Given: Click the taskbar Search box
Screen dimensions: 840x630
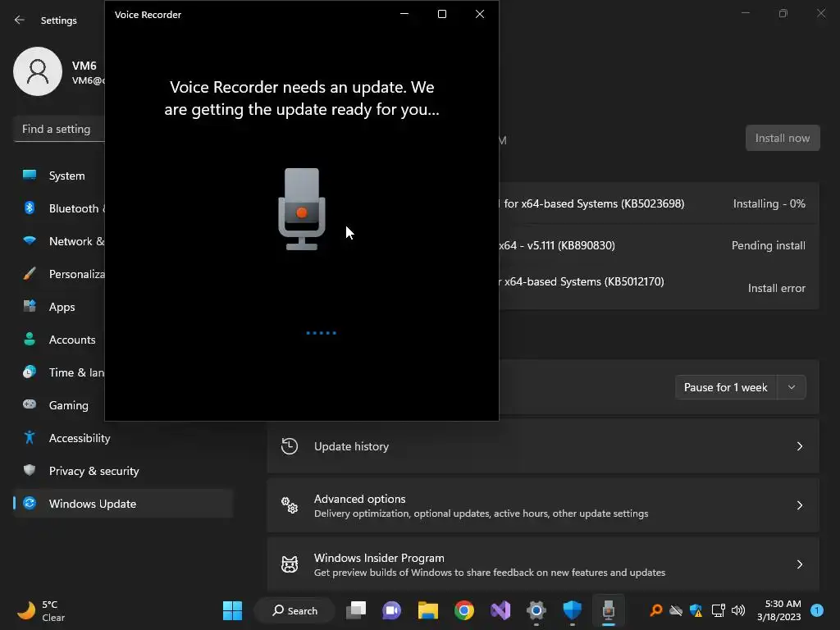Looking at the screenshot, I should point(294,610).
